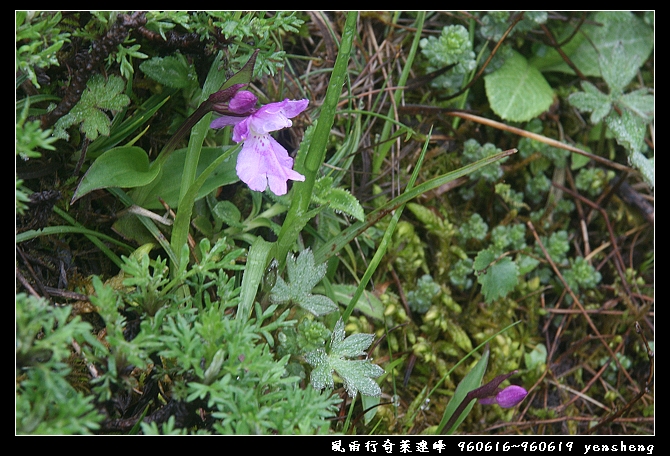Click the caption text "風雨行奇萊連峰"
The image size is (670, 456).
click(388, 447)
